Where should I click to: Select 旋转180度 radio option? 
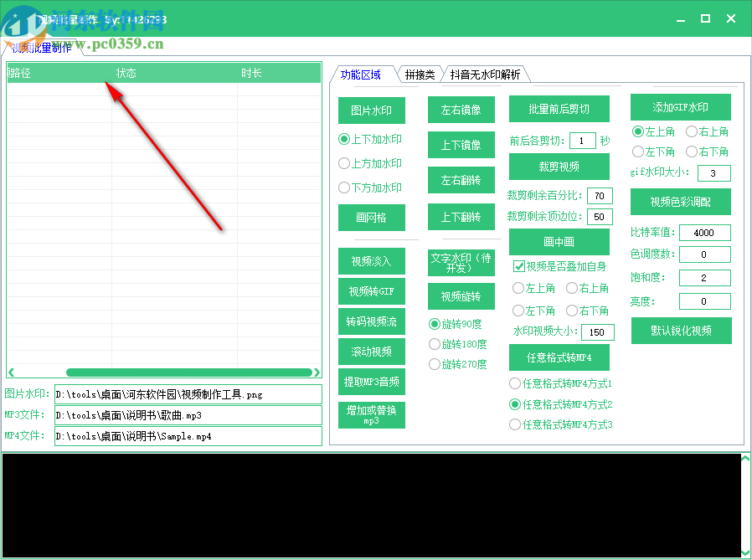click(x=457, y=344)
